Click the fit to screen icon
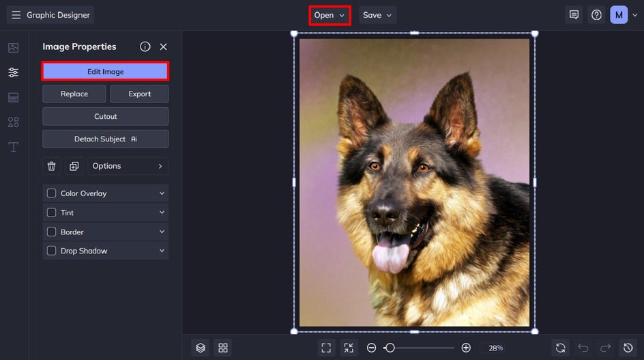 click(326, 348)
